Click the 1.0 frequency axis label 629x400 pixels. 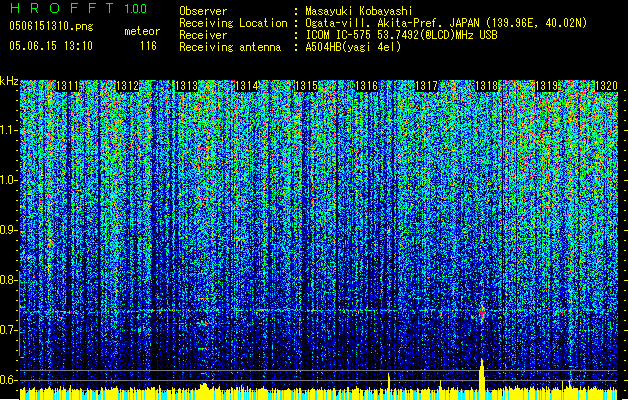pyautogui.click(x=9, y=180)
